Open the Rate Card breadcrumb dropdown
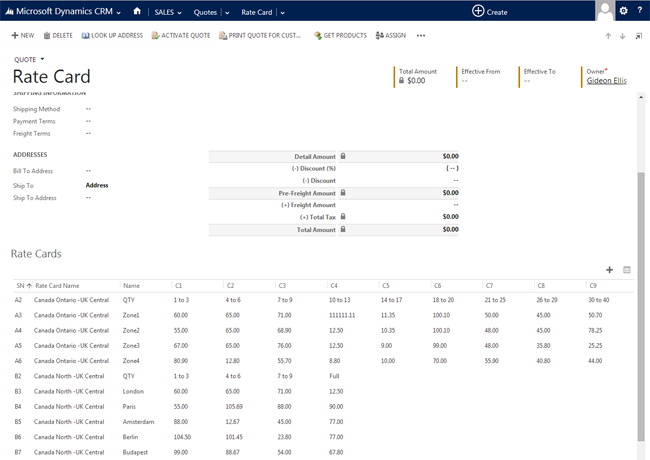This screenshot has width=650, height=460. pos(283,12)
